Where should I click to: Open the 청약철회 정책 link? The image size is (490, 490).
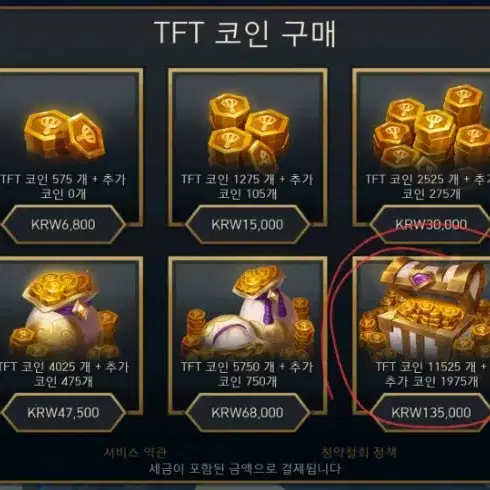point(359,452)
